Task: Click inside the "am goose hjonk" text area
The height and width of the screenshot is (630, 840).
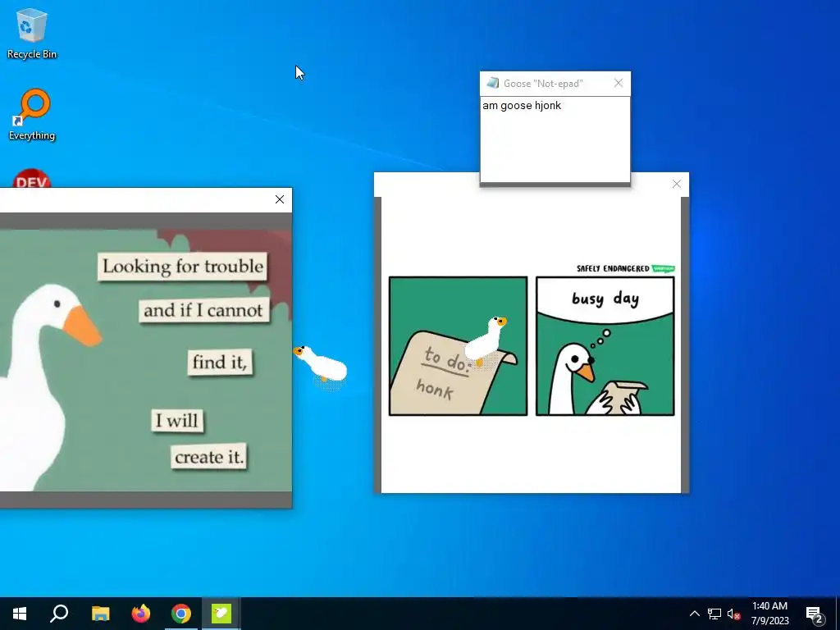Action: pyautogui.click(x=555, y=139)
